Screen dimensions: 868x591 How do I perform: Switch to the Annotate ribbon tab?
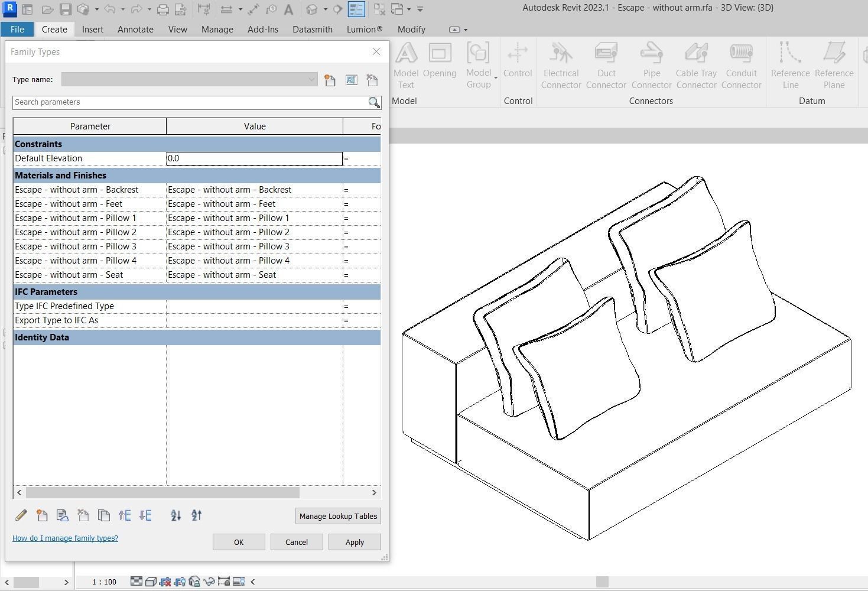135,29
